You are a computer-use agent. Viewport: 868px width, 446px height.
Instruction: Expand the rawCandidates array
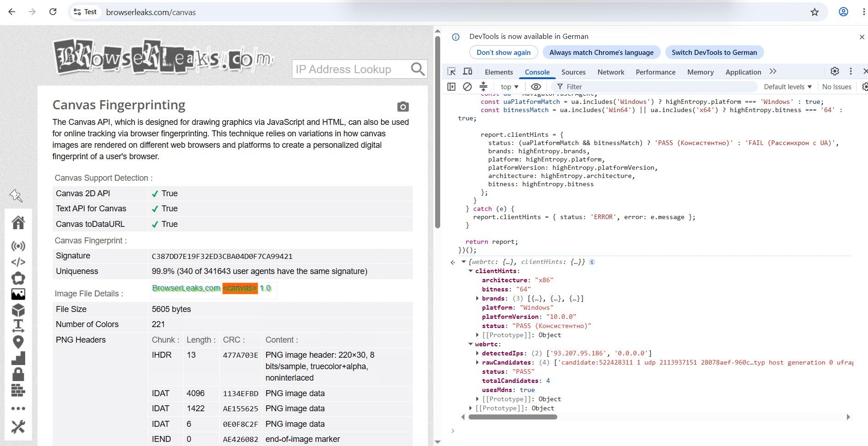(x=477, y=362)
